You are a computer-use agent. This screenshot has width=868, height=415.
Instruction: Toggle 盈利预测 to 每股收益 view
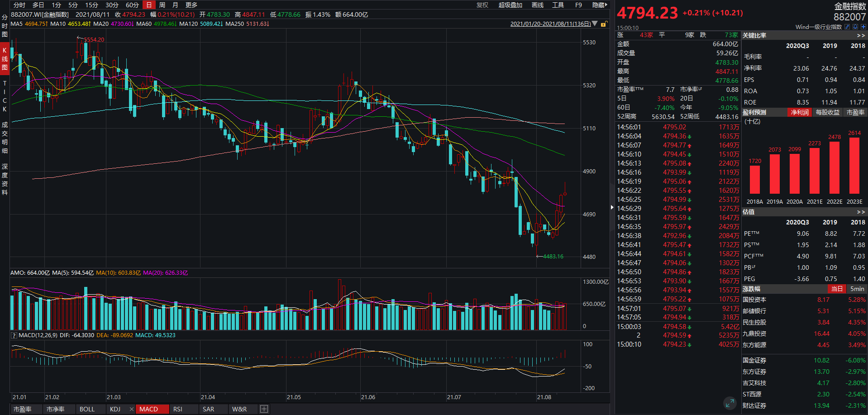827,112
